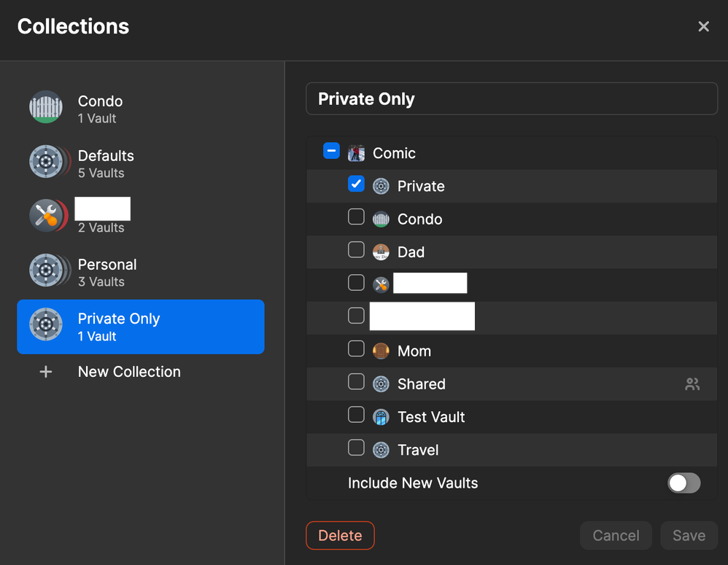
Task: Check the Travel vault checkbox
Action: [x=356, y=448]
